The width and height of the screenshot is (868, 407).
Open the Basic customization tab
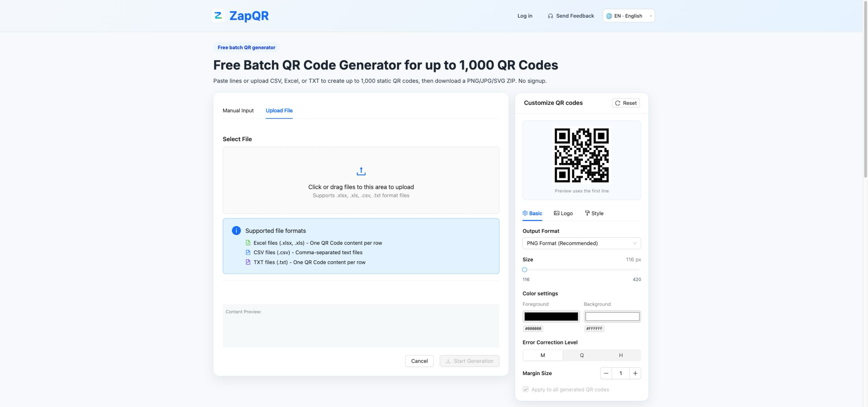pyautogui.click(x=532, y=213)
